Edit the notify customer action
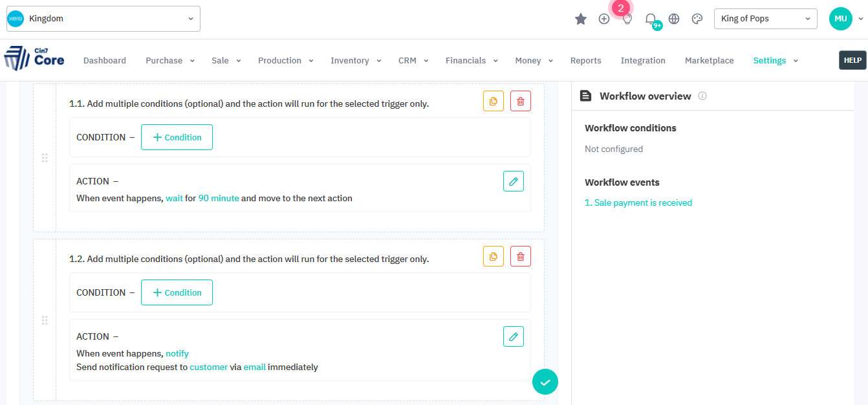Viewport: 868px width, 405px height. pyautogui.click(x=513, y=336)
